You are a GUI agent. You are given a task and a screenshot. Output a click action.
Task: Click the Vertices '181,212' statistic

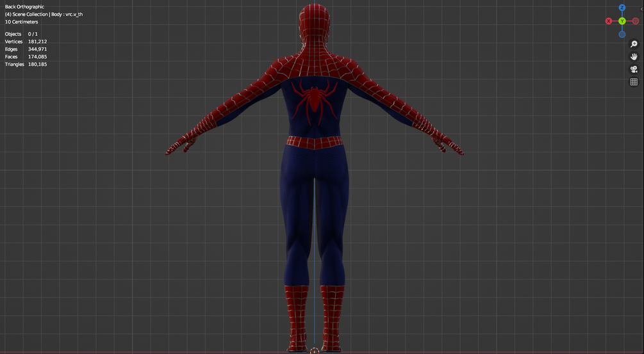(x=37, y=42)
